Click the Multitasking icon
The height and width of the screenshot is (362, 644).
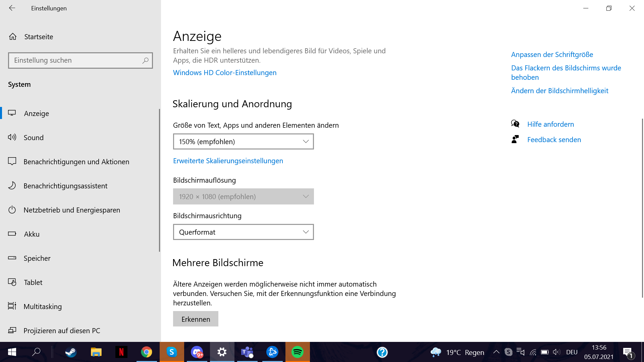pyautogui.click(x=12, y=306)
